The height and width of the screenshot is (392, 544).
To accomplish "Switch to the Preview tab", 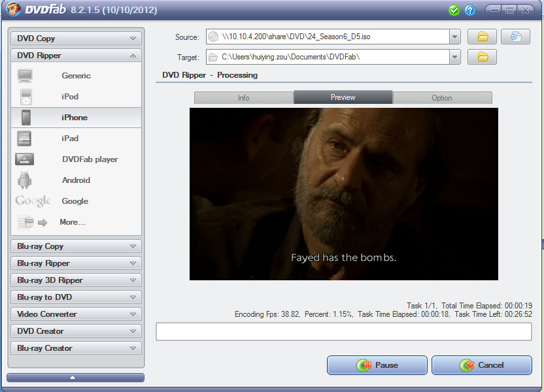I will tap(343, 97).
